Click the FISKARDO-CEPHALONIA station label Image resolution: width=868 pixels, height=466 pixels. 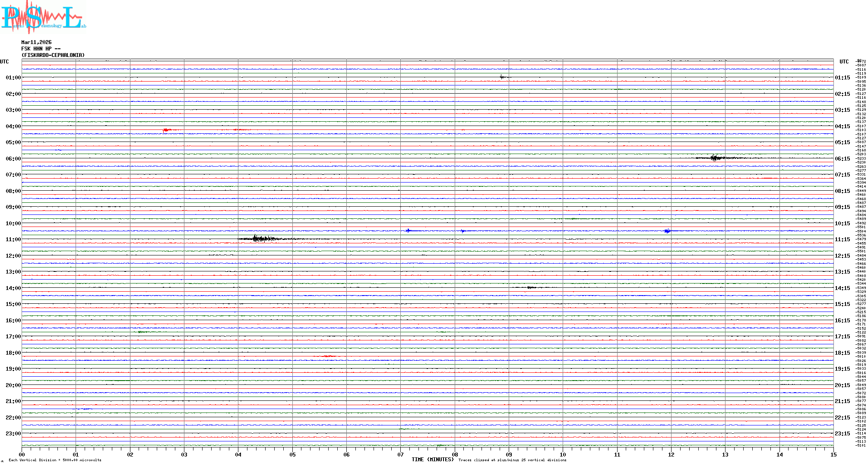tap(53, 55)
